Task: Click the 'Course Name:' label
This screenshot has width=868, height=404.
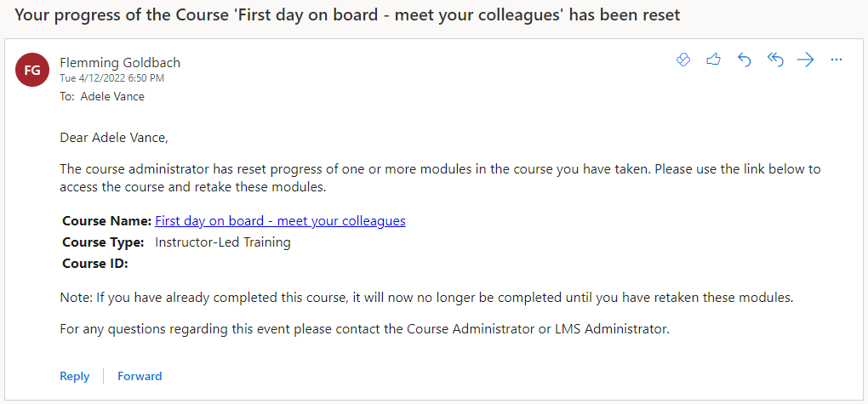Action: [107, 221]
